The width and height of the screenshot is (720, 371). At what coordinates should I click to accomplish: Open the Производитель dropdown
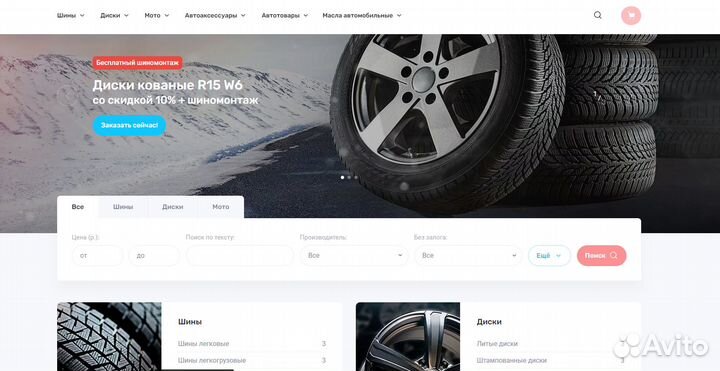point(354,255)
